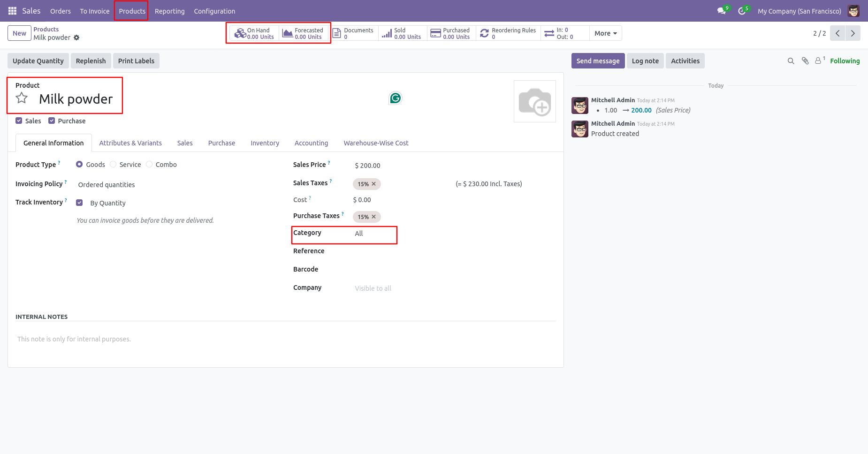Click Send message button
This screenshot has height=454, width=868.
point(598,61)
